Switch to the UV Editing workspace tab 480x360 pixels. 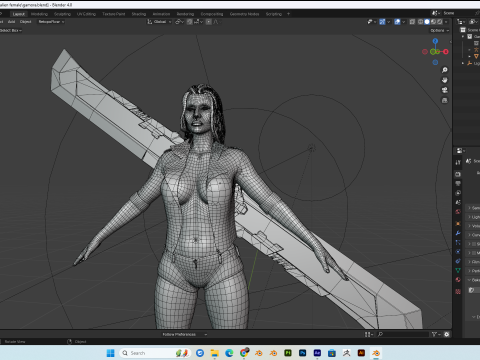point(86,14)
